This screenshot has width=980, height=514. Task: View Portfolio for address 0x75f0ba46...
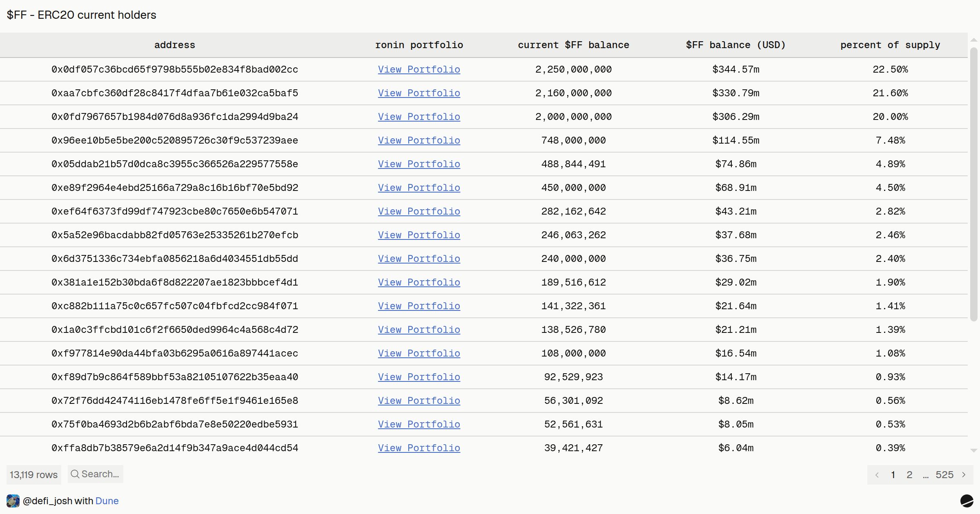(419, 424)
